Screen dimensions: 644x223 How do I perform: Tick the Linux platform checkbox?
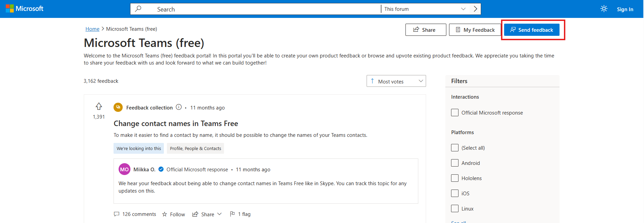tap(455, 208)
